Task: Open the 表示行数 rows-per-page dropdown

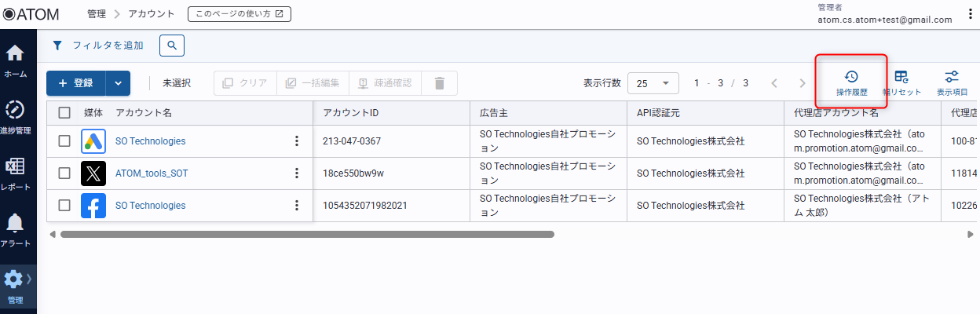Action: [x=653, y=83]
